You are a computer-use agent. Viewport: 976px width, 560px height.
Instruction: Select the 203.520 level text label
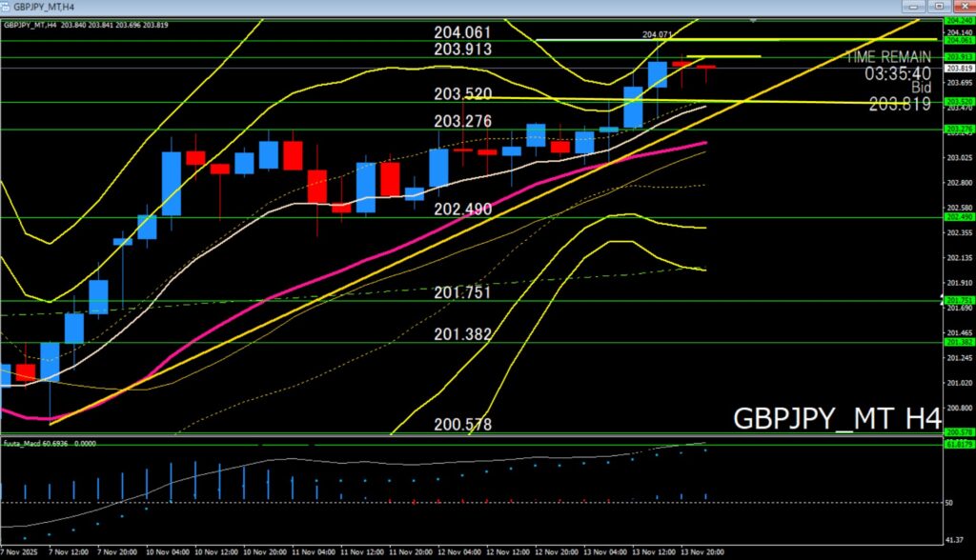coord(462,94)
